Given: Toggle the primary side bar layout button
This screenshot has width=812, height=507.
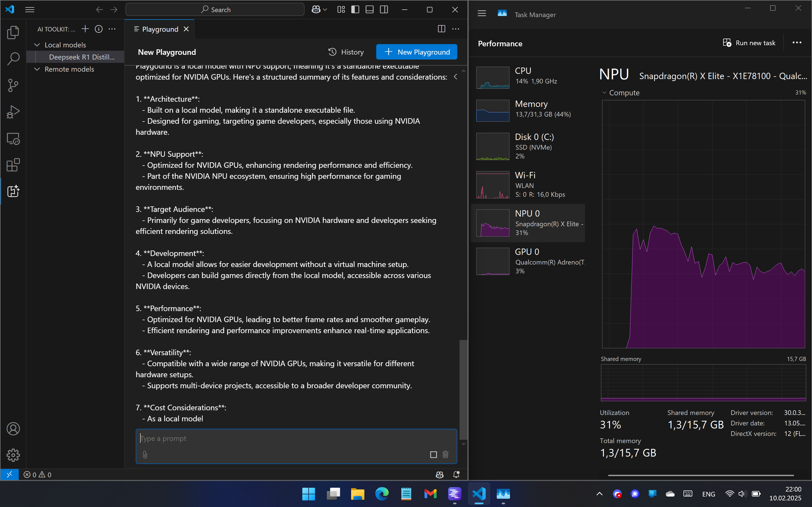Looking at the screenshot, I should 355,10.
